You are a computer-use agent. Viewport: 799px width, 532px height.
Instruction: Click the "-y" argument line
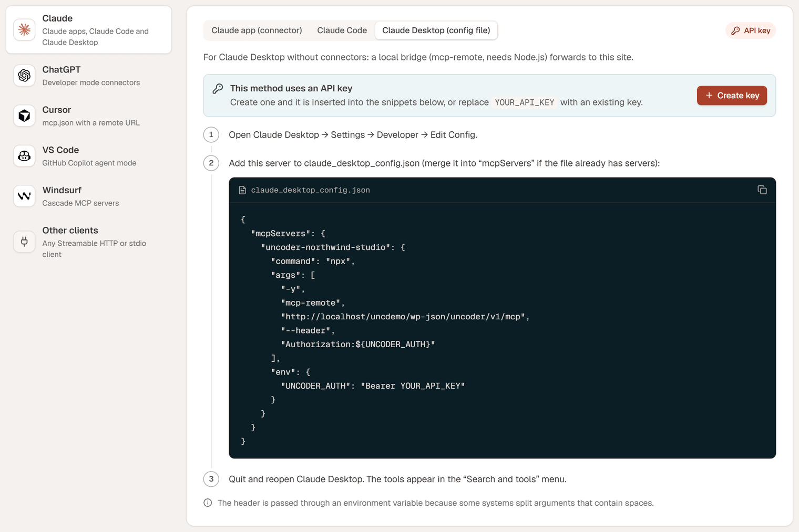click(x=293, y=289)
